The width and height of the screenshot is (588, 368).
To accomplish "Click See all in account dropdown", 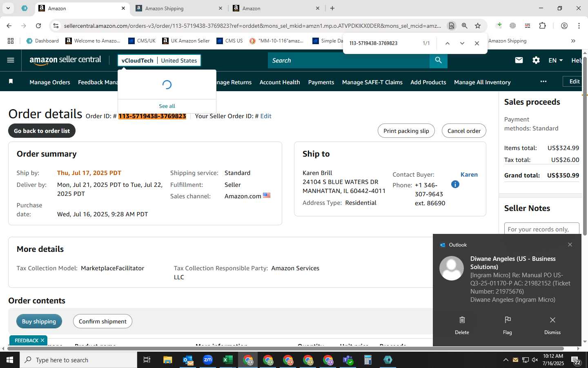I will (x=167, y=106).
